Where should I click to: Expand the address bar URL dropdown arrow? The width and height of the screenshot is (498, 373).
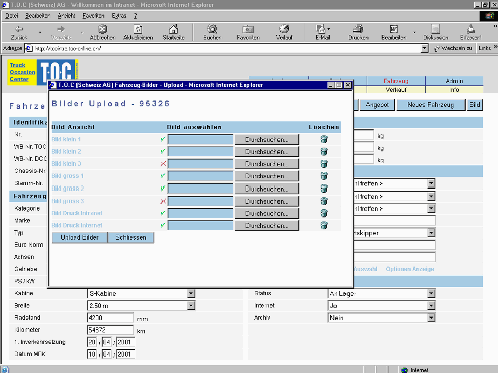(424, 48)
